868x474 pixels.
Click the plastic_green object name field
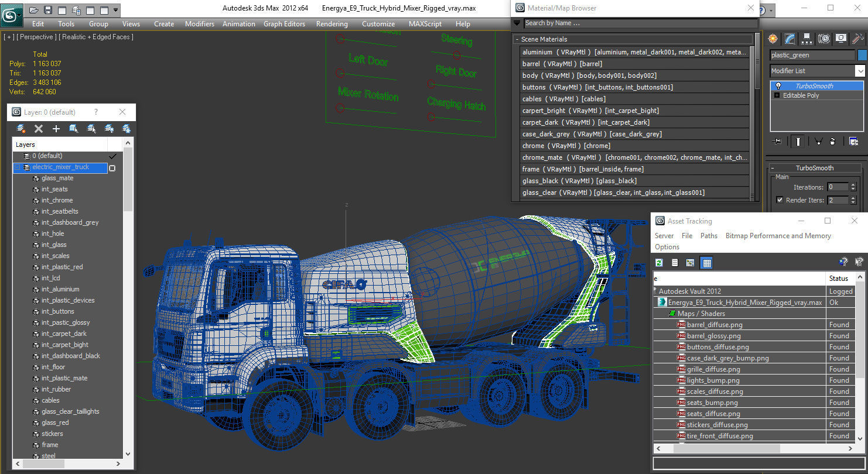(x=812, y=55)
